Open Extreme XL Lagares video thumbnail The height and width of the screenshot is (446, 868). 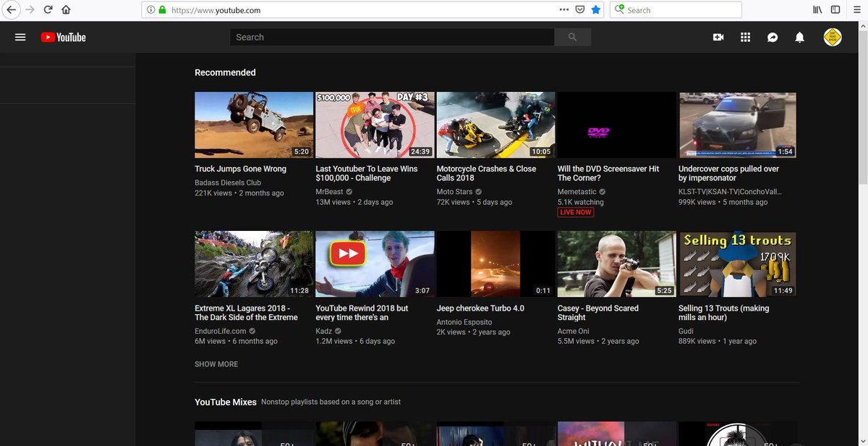pos(254,264)
